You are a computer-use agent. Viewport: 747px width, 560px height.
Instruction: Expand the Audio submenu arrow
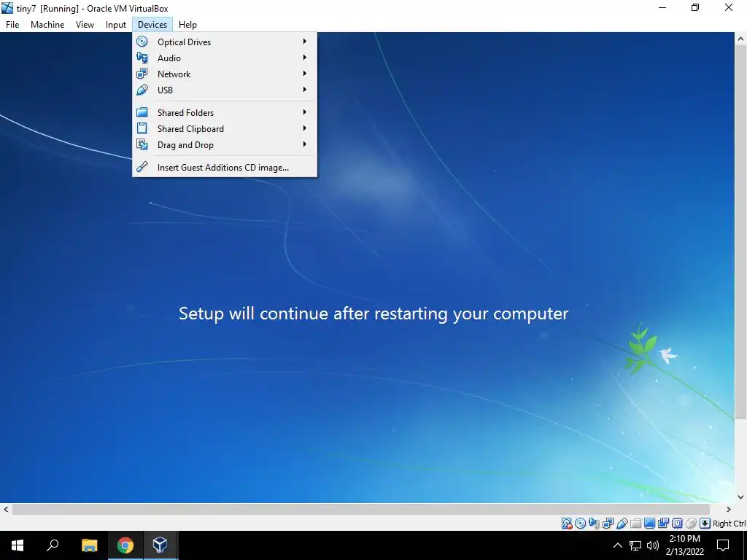304,58
